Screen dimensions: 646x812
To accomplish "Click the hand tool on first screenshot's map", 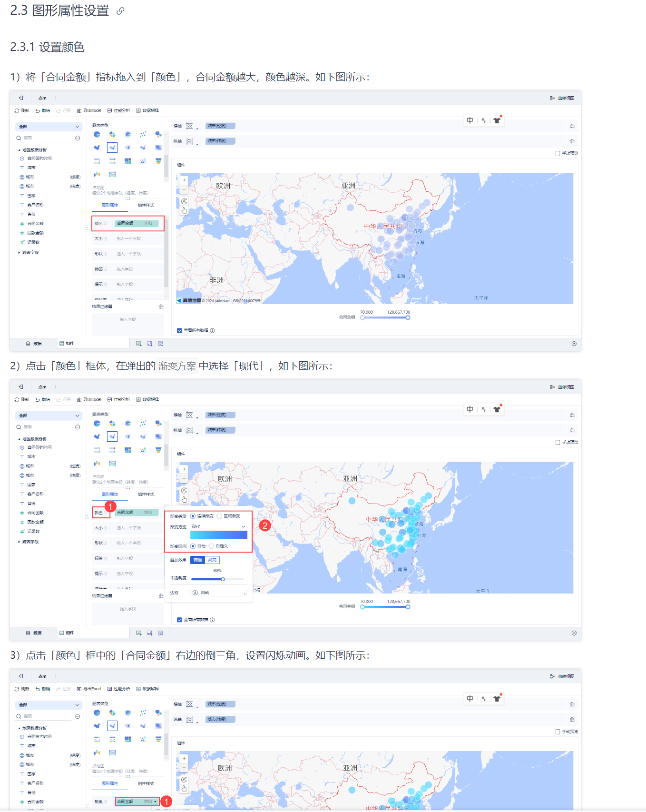I will (x=184, y=210).
